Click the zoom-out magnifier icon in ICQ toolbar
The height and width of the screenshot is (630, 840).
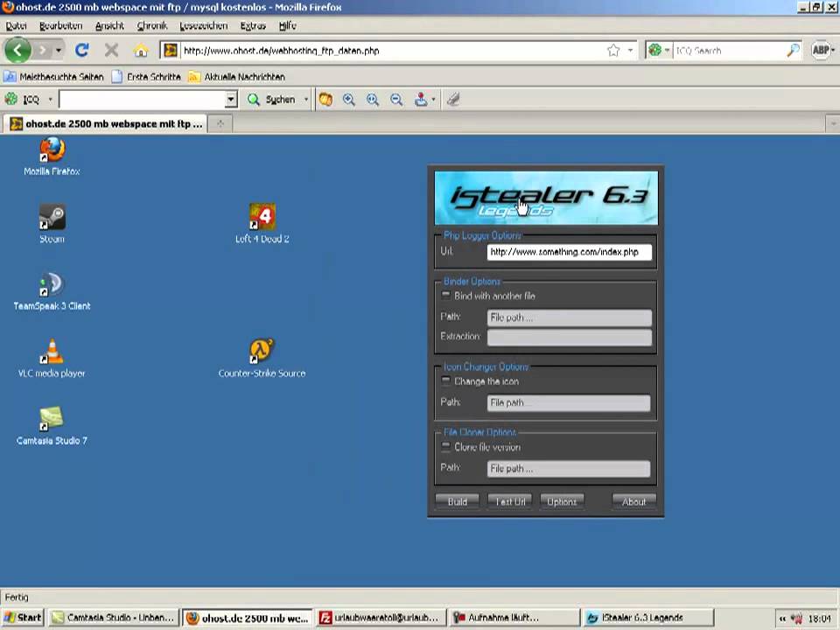click(x=396, y=99)
